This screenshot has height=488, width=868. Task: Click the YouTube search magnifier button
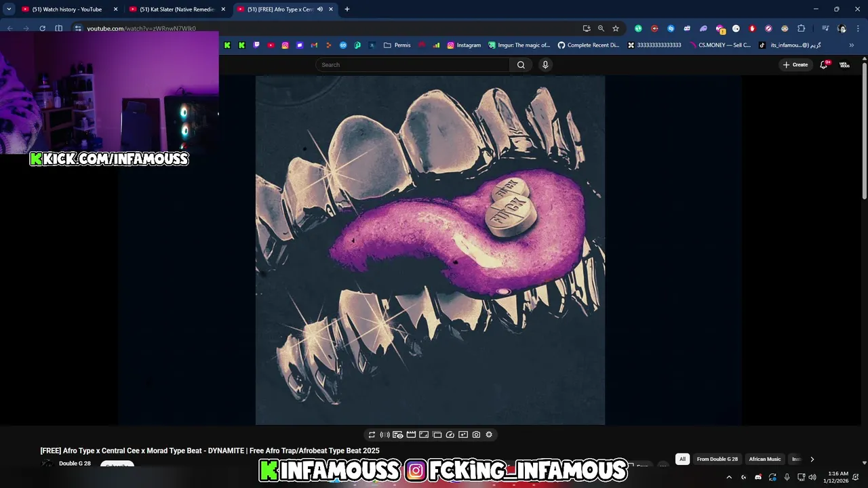tap(521, 65)
